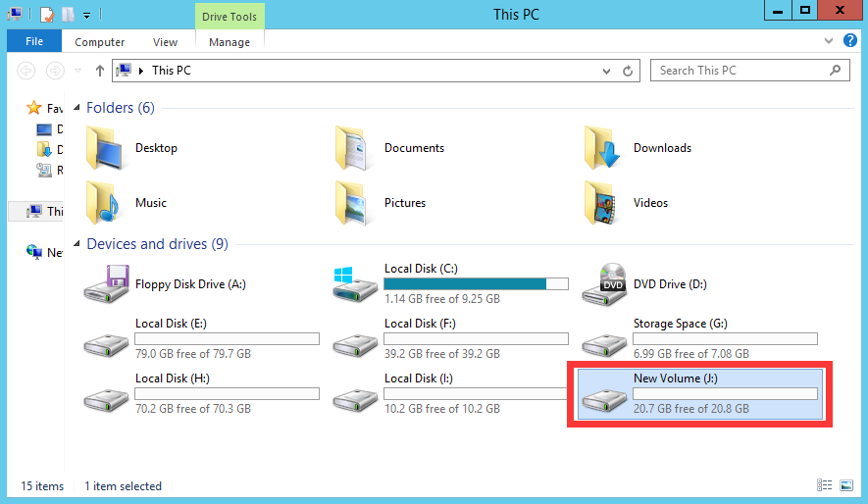Click the Back navigation arrow
Screen dimensions: 868x504
click(26, 71)
